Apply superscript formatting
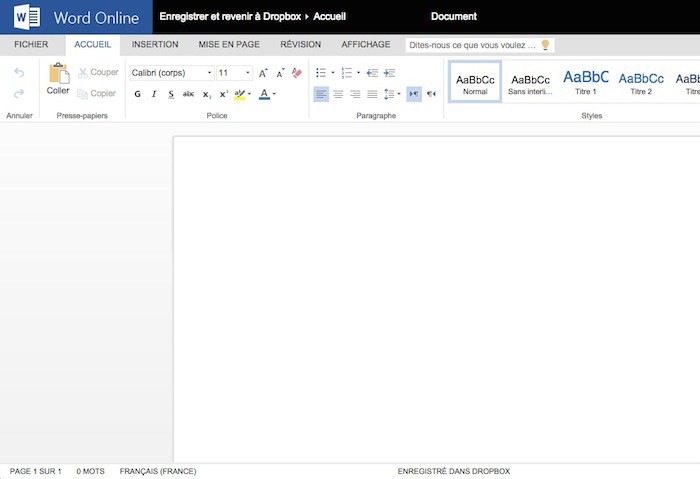Image resolution: width=700 pixels, height=479 pixels. 224,94
